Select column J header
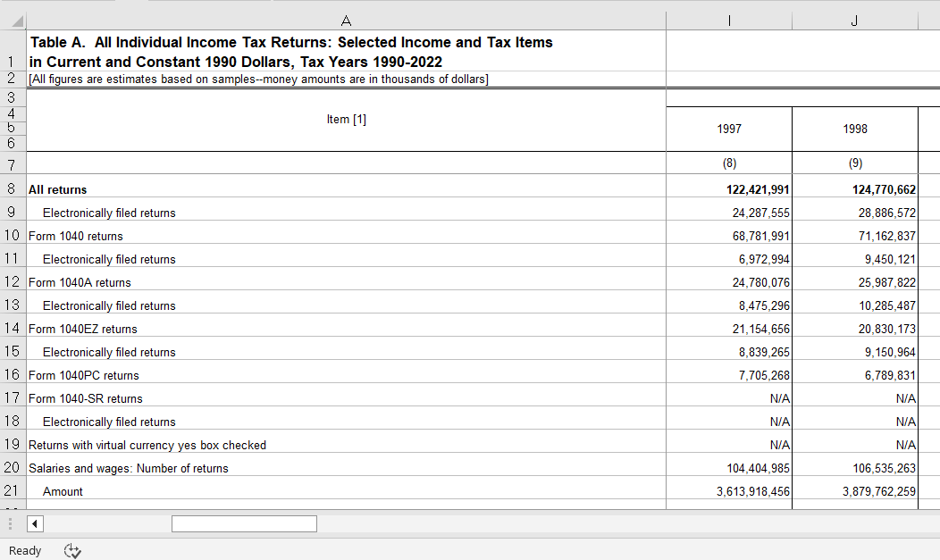 [855, 21]
